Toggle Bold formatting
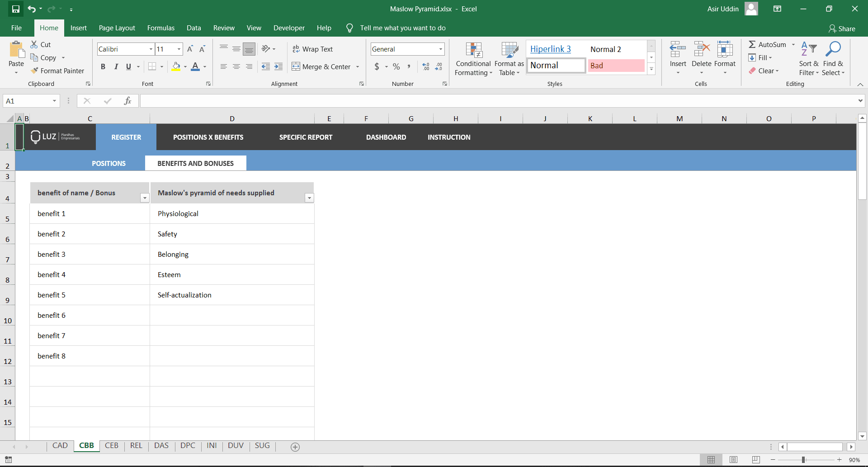868x467 pixels. coord(103,66)
